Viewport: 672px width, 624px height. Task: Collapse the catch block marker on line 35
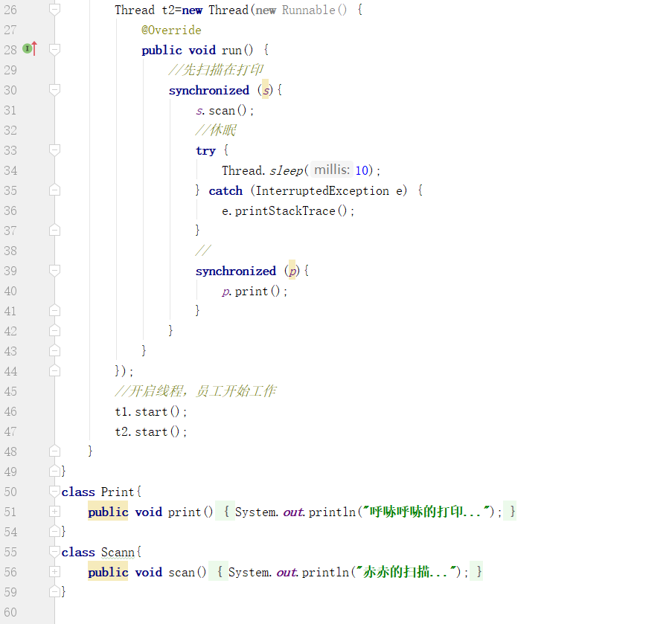pos(54,190)
